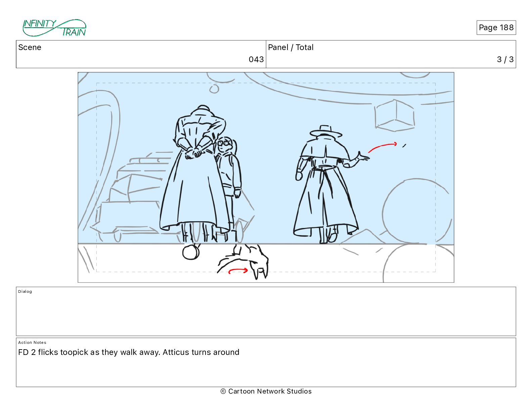The height and width of the screenshot is (411, 532).
Task: Click the Page 188 label box
Action: click(496, 28)
